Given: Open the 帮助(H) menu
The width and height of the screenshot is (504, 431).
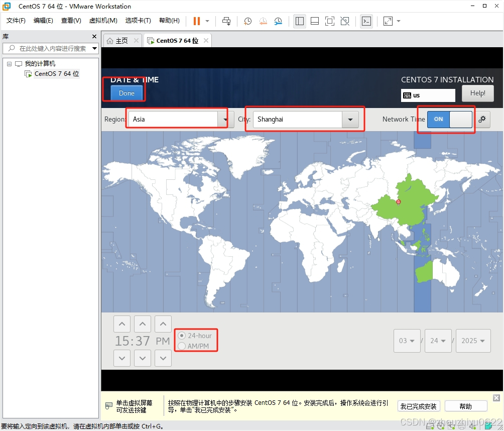Looking at the screenshot, I should click(x=169, y=21).
